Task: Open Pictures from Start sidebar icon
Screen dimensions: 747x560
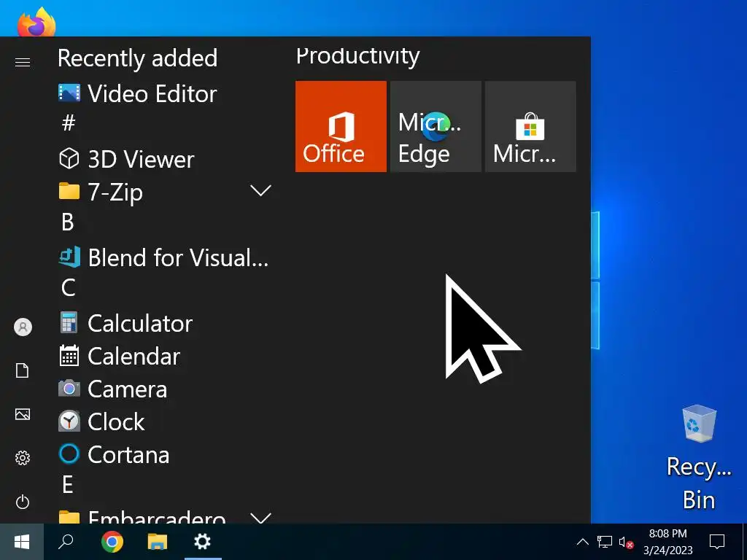Action: click(23, 414)
